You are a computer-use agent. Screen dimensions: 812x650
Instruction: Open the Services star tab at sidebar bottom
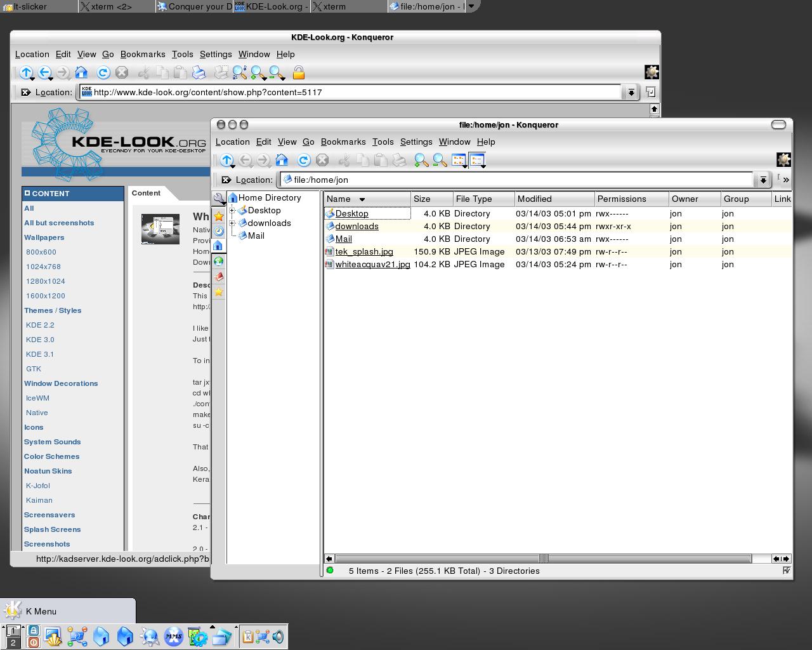[219, 292]
